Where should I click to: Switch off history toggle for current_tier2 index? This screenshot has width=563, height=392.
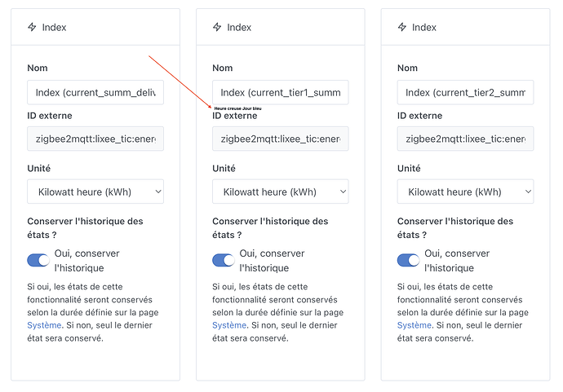point(409,260)
